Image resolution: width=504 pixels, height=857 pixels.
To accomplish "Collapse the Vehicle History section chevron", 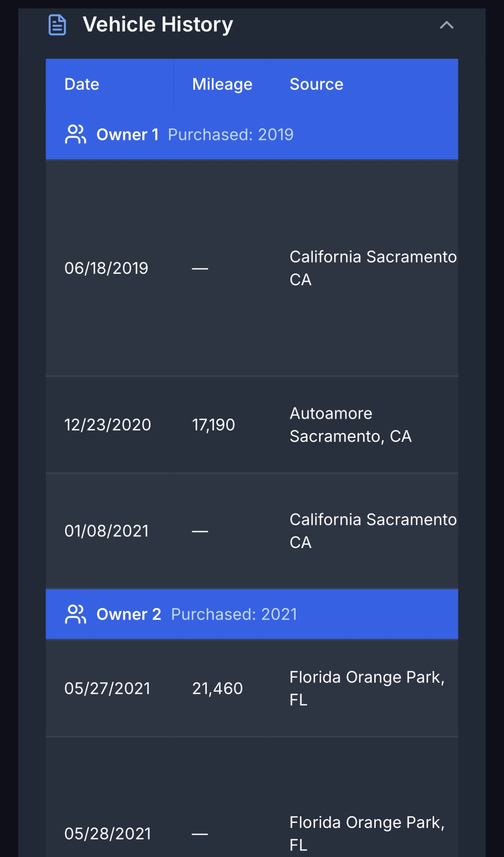I will (446, 25).
